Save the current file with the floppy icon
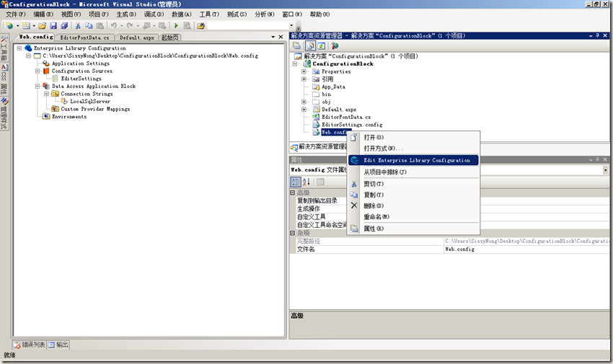 53,26
